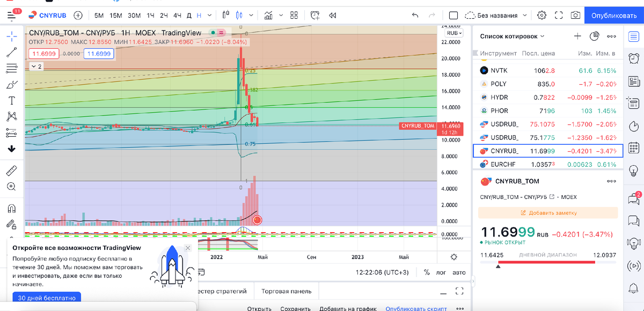Select the text annotation tool
This screenshot has height=311, width=644.
click(11, 100)
